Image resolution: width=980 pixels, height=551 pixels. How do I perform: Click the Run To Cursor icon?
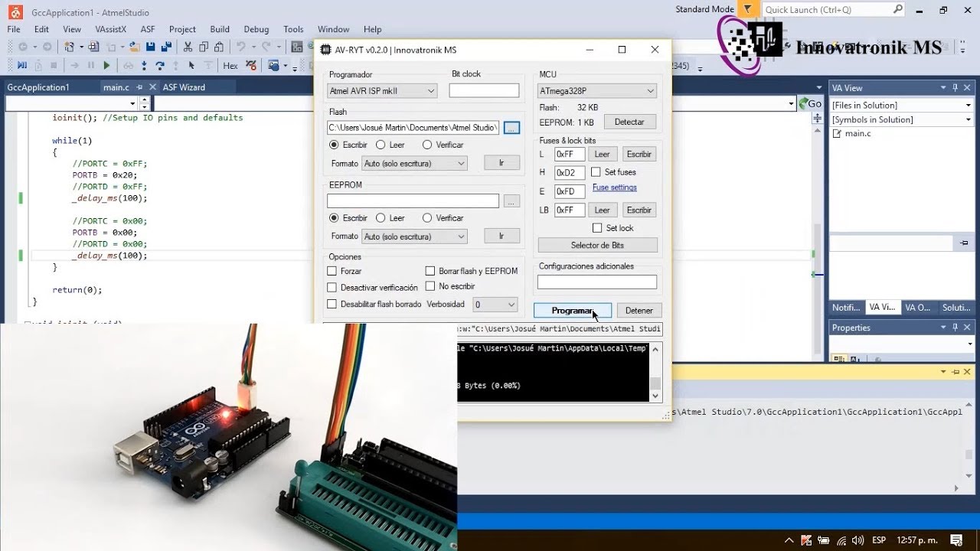click(x=191, y=65)
